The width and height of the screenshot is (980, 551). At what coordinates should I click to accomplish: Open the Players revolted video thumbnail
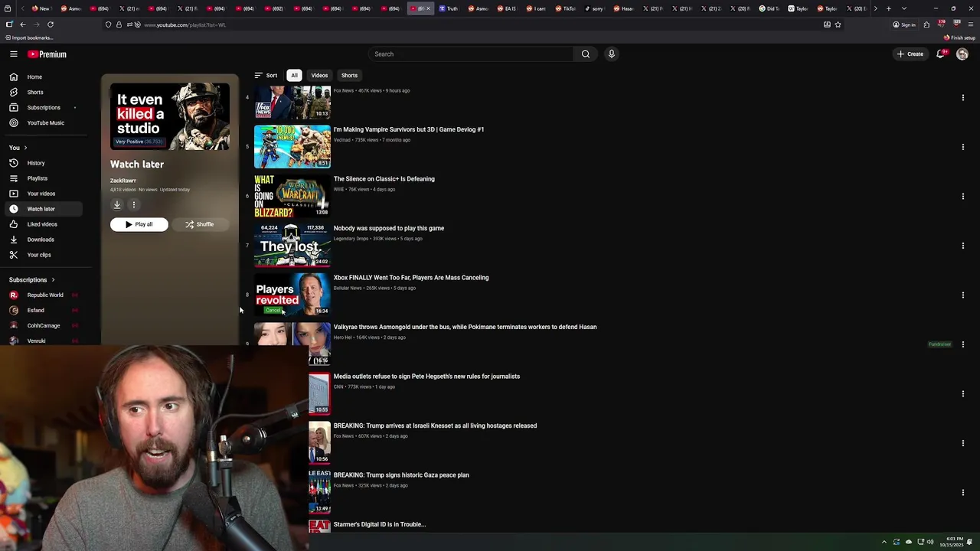click(292, 295)
